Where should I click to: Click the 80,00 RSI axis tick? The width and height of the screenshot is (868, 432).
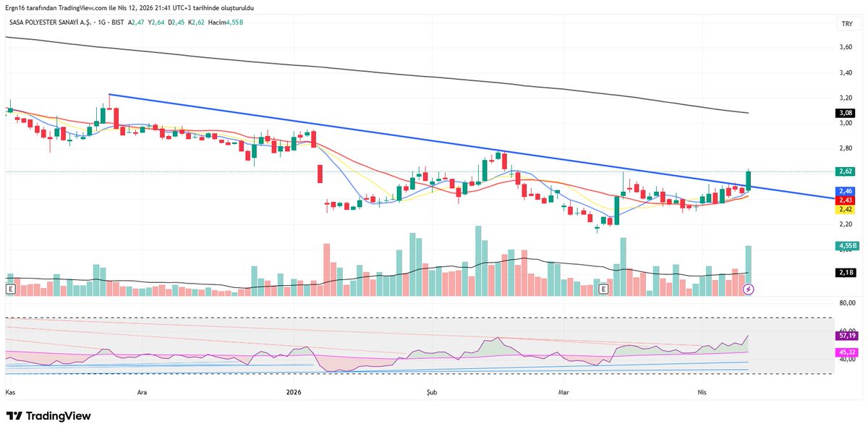click(847, 302)
